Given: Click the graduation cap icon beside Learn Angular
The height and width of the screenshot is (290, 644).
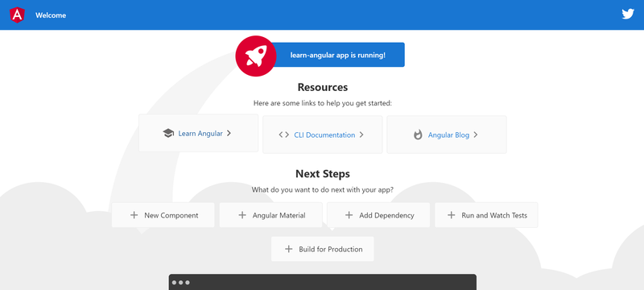Looking at the screenshot, I should (x=168, y=133).
